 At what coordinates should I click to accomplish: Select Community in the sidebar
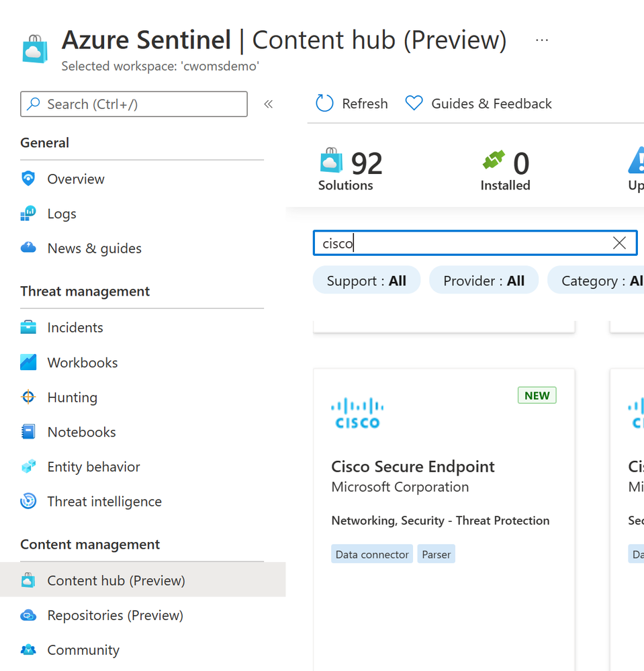[83, 650]
